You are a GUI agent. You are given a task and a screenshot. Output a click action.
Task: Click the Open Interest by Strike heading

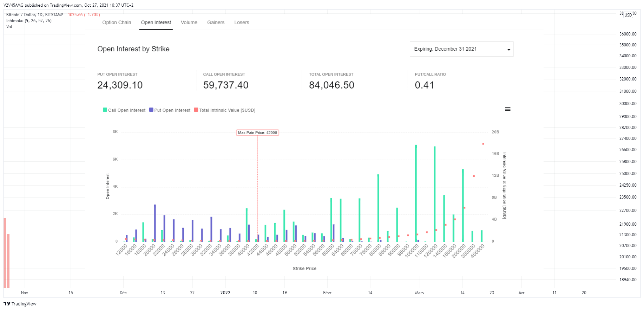click(x=133, y=49)
